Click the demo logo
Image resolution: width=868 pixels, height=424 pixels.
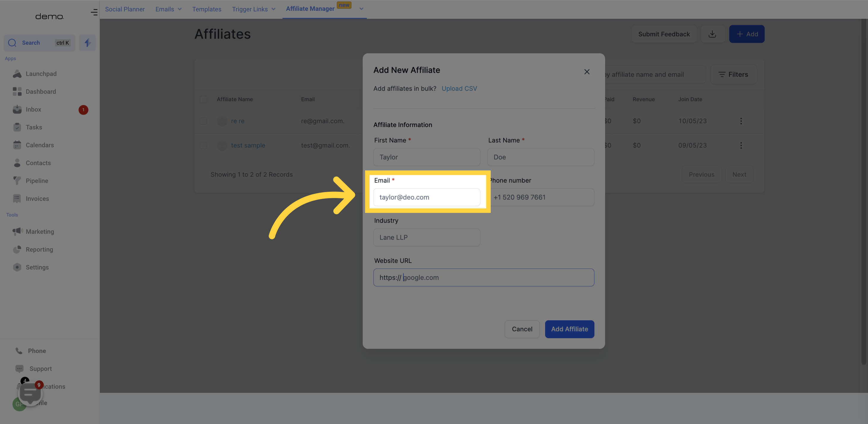pos(50,16)
